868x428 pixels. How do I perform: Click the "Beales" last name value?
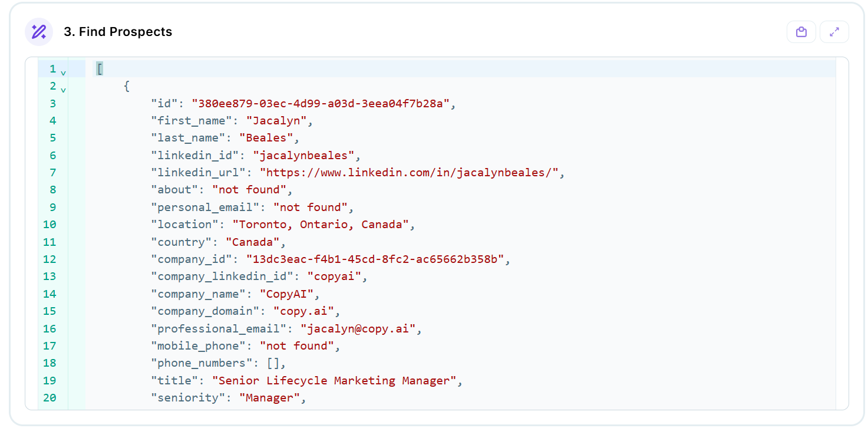tap(266, 138)
